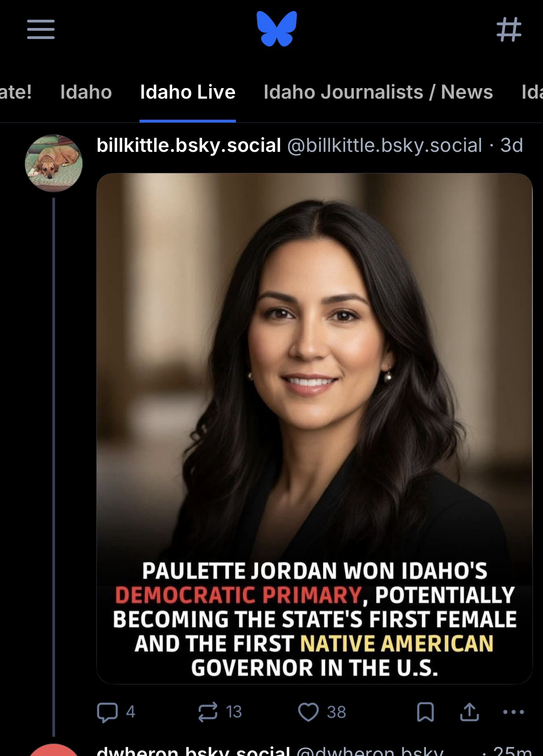
Task: Open billkittle's dog profile avatar
Action: pyautogui.click(x=54, y=163)
